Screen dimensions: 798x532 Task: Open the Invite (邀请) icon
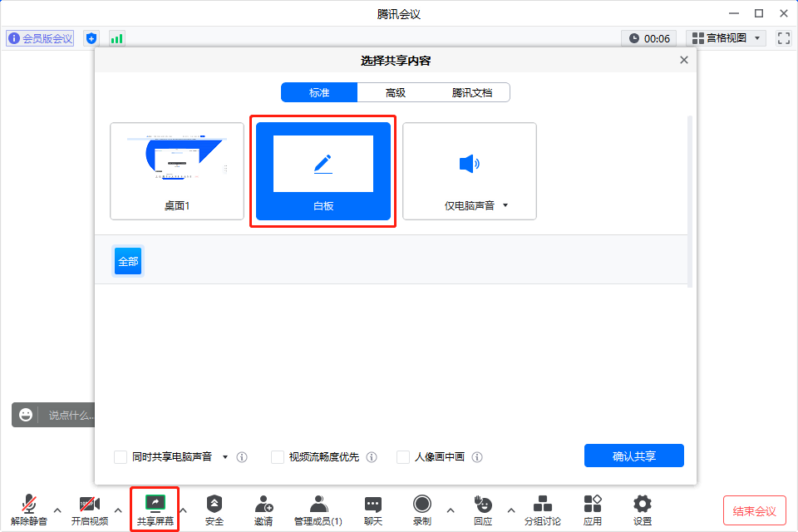264,504
